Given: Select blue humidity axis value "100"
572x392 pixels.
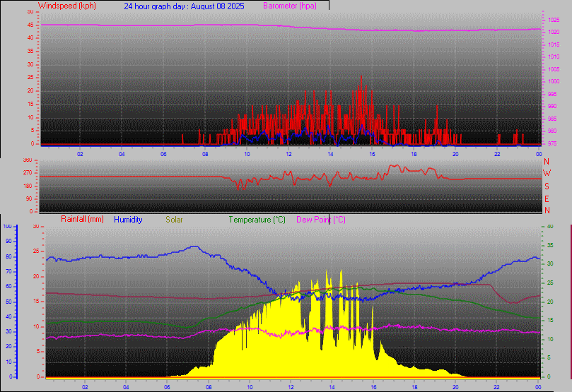Looking at the screenshot, I should point(7,226).
